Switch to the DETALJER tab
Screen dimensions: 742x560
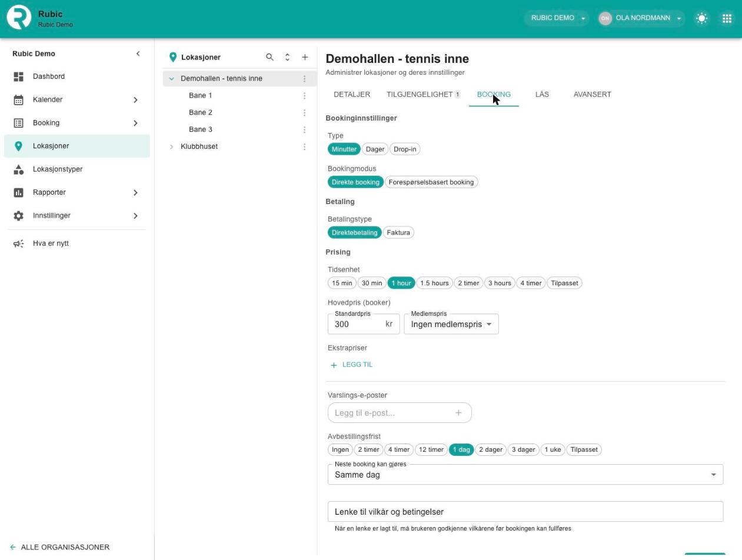(x=352, y=95)
